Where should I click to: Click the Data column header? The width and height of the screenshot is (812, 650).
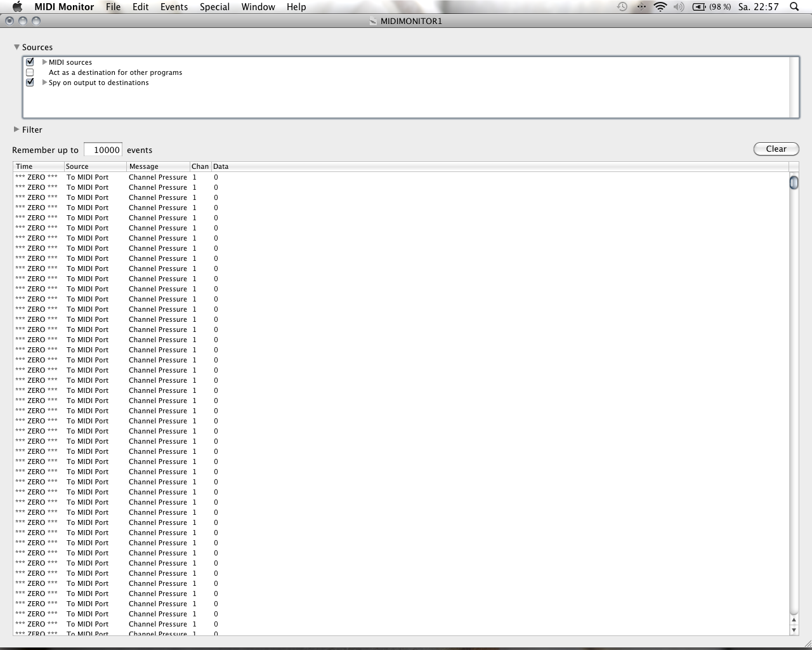coord(500,166)
